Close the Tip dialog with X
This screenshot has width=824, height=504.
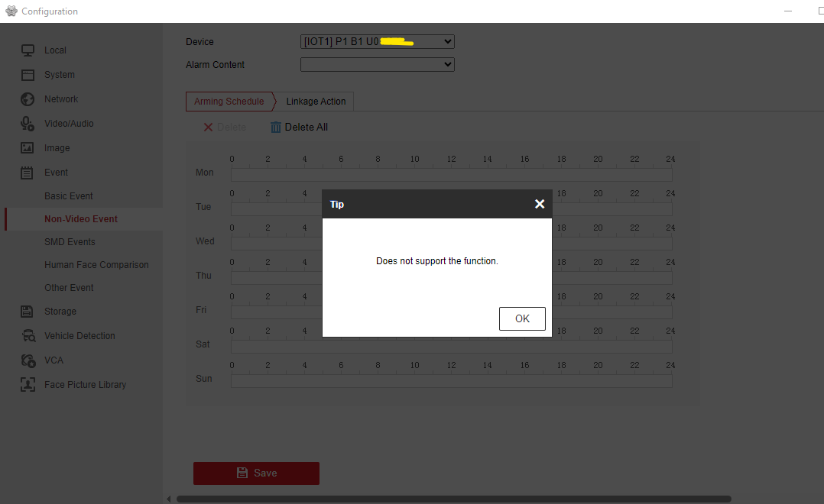540,204
